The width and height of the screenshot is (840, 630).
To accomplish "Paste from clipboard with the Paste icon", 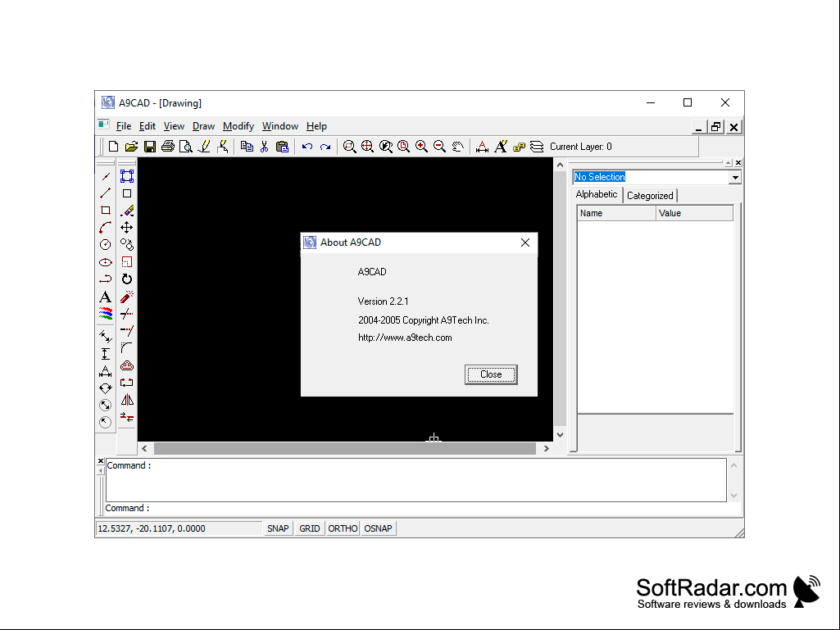I will point(282,147).
